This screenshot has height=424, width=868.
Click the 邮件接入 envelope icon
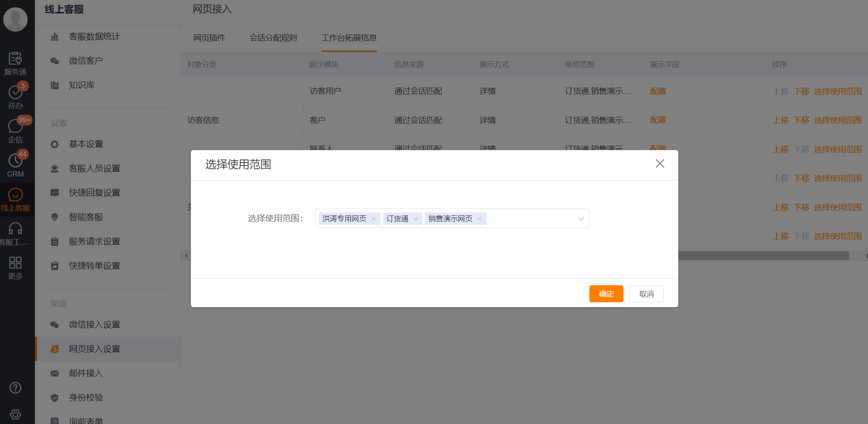(x=54, y=373)
